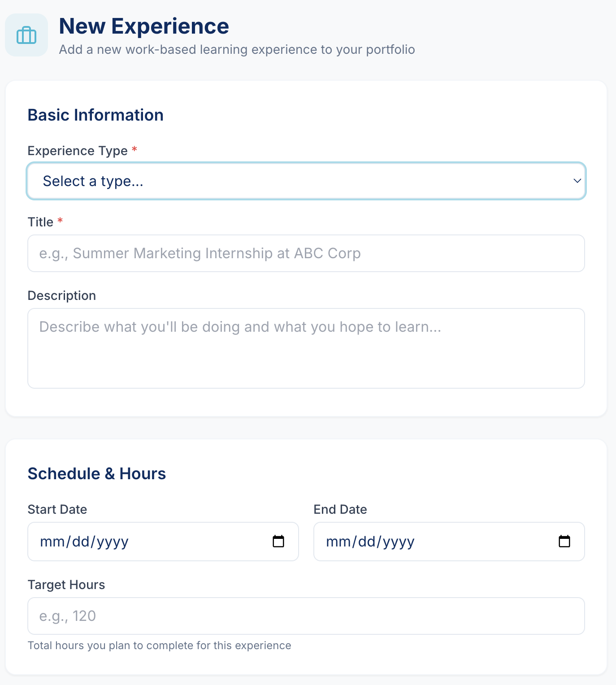This screenshot has width=616, height=685.
Task: Open the Start Date calendar picker icon
Action: click(278, 541)
